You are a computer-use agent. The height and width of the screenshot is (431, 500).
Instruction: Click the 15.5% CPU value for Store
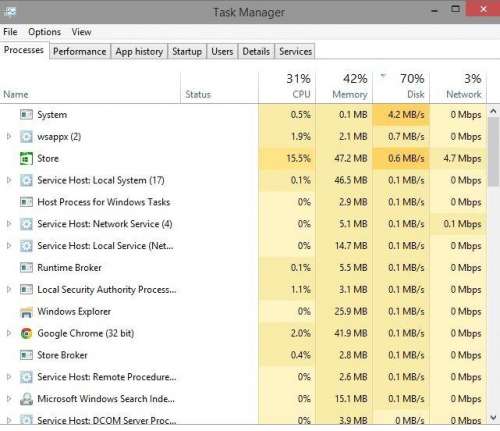(x=299, y=158)
